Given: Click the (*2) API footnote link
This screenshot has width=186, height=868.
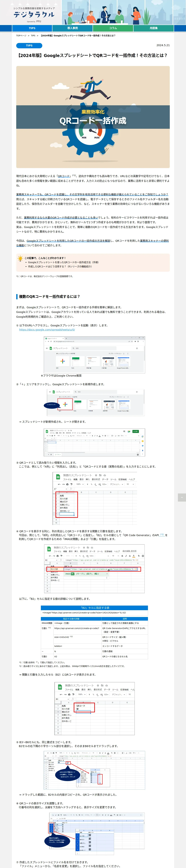Looking at the screenshot, I should point(162,534).
